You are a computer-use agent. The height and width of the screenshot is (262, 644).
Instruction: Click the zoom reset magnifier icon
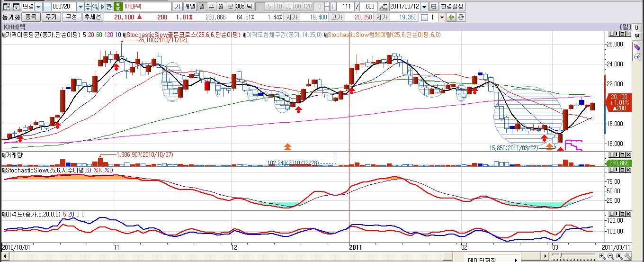(x=619, y=256)
